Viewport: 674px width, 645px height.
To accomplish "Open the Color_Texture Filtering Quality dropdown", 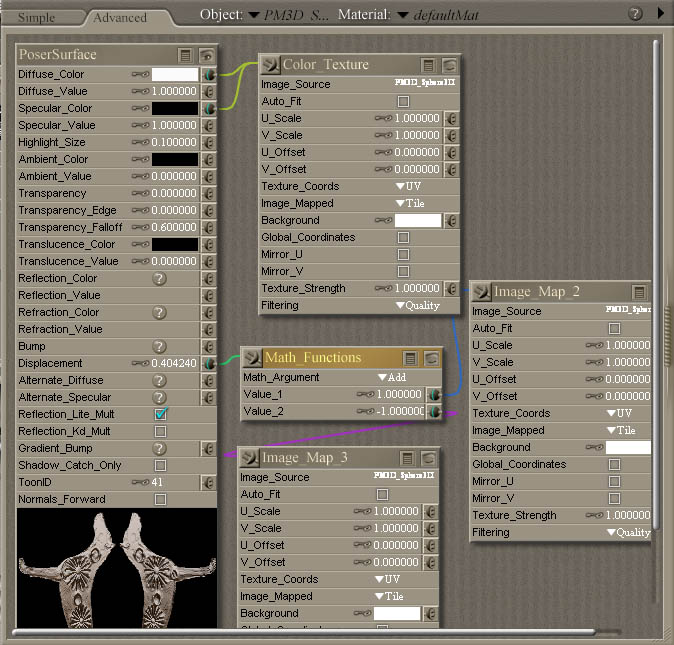I will tap(418, 306).
